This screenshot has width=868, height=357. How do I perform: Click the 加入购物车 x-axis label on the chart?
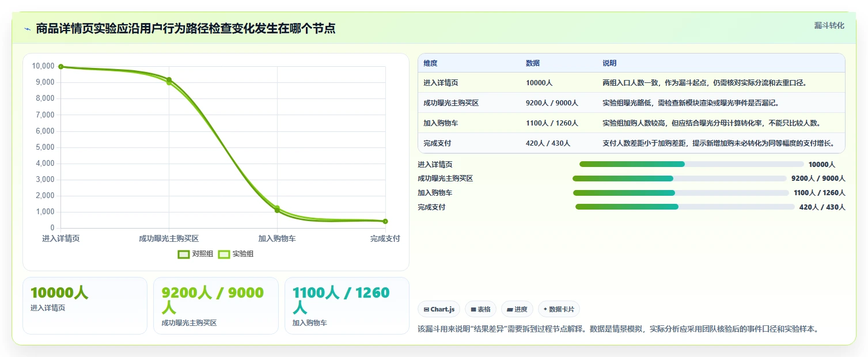[277, 238]
